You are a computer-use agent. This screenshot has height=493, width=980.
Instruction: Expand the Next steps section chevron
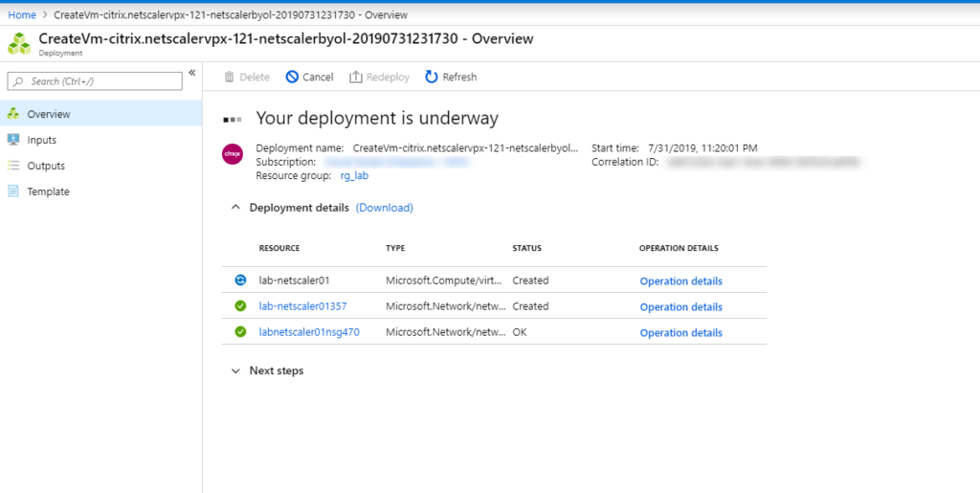pos(235,371)
